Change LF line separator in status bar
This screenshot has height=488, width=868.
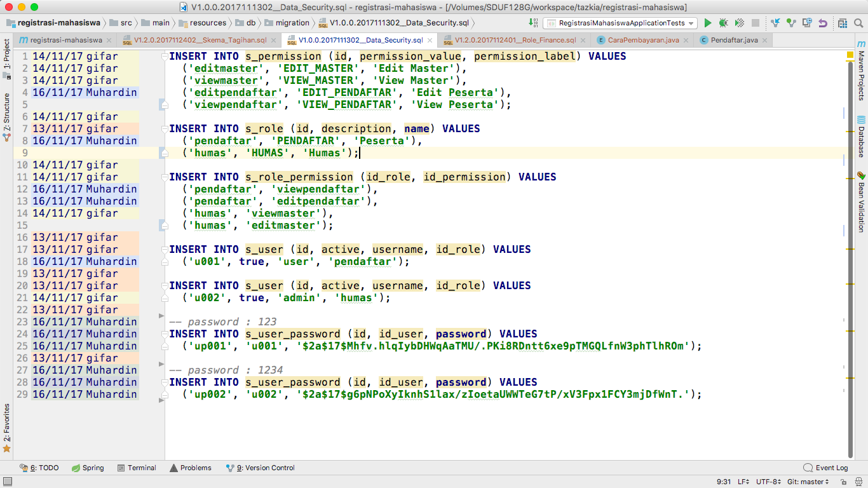[743, 482]
